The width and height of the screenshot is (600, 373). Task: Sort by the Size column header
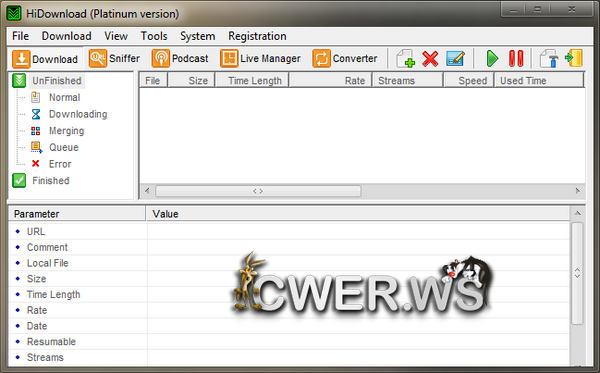pyautogui.click(x=191, y=80)
